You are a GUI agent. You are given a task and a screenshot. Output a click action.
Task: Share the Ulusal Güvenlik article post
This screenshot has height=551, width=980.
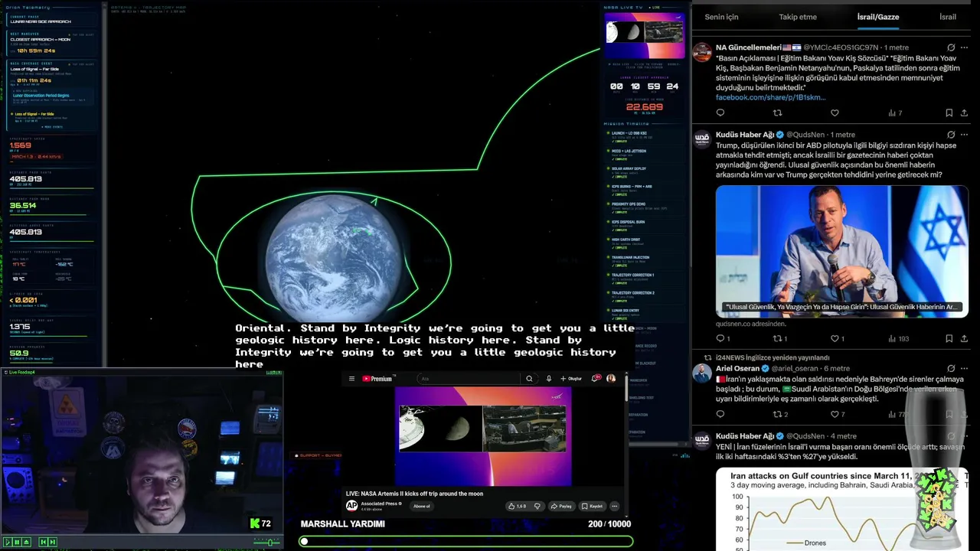point(964,338)
